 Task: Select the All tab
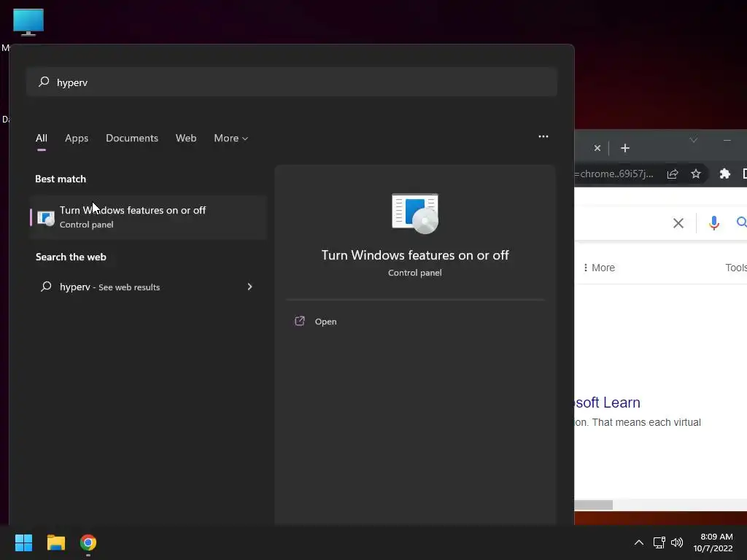click(x=42, y=138)
